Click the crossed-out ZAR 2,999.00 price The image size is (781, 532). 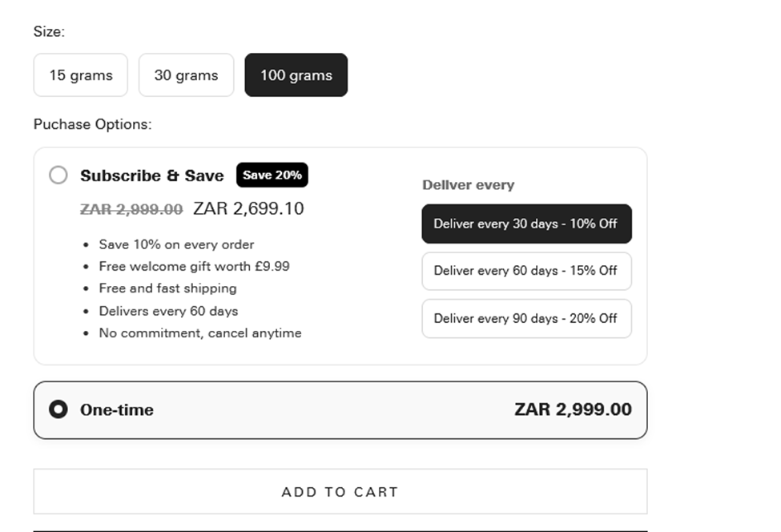(131, 208)
